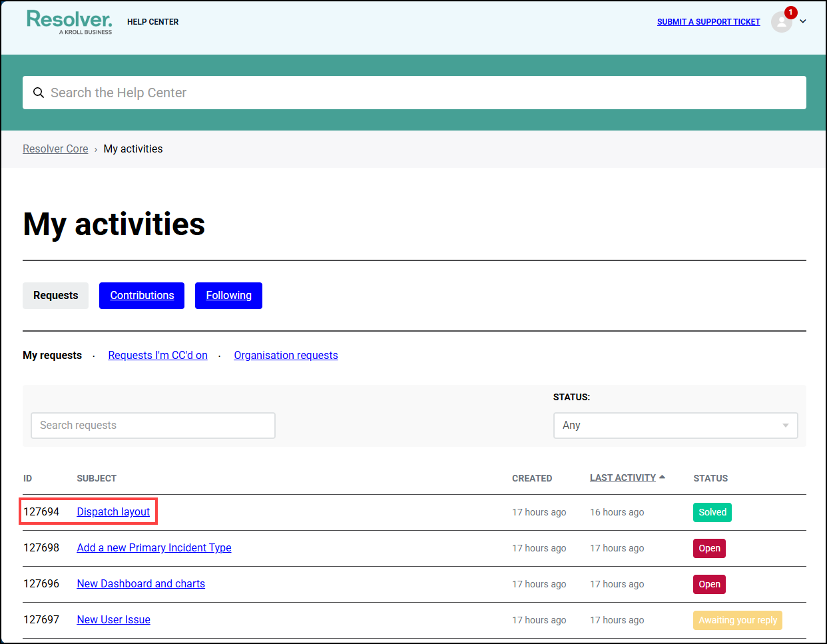This screenshot has width=827, height=644.
Task: Sort by Last Activity column
Action: (x=623, y=478)
